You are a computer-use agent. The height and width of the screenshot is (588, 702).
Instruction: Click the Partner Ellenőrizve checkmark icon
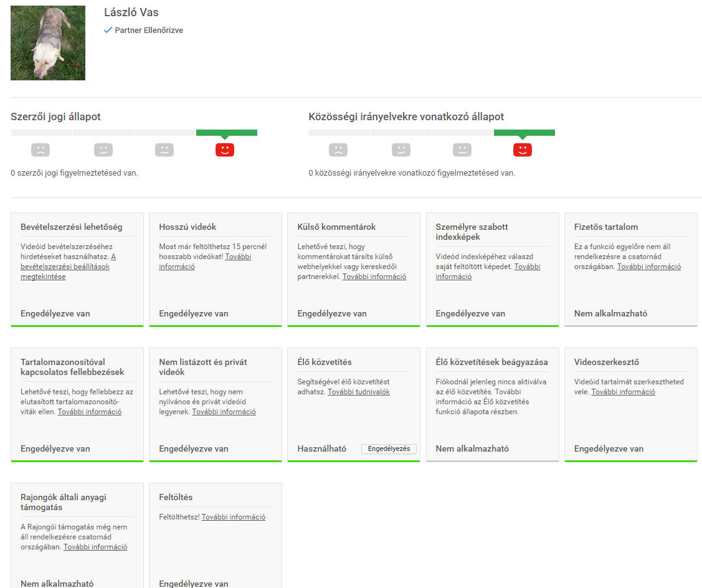pos(108,30)
